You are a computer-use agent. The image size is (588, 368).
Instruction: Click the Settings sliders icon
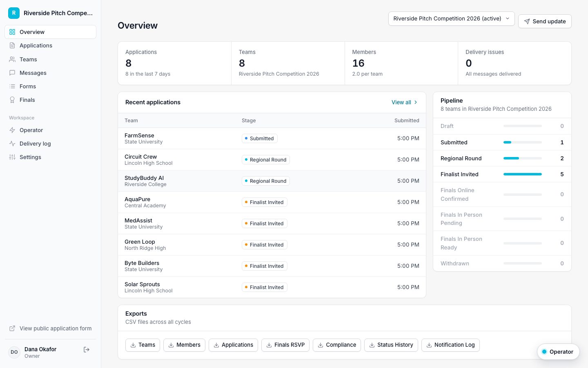(12, 157)
